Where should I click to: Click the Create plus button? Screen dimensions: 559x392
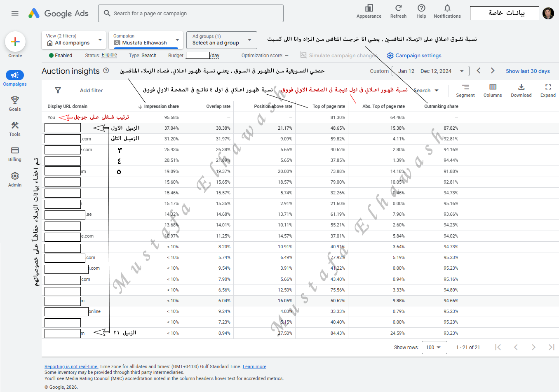click(15, 42)
